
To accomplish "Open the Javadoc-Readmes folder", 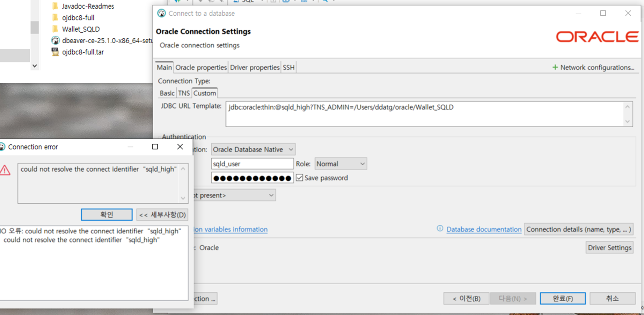I will [x=88, y=6].
